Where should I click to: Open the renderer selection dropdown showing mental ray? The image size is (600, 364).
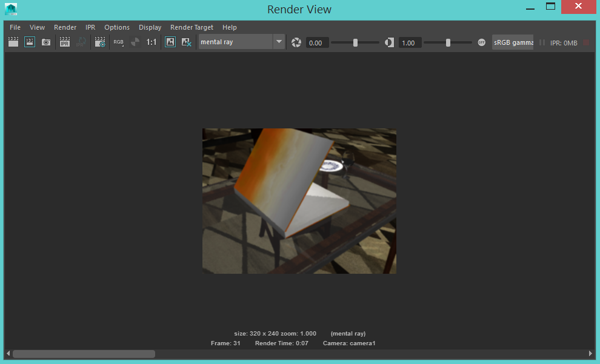tap(278, 42)
